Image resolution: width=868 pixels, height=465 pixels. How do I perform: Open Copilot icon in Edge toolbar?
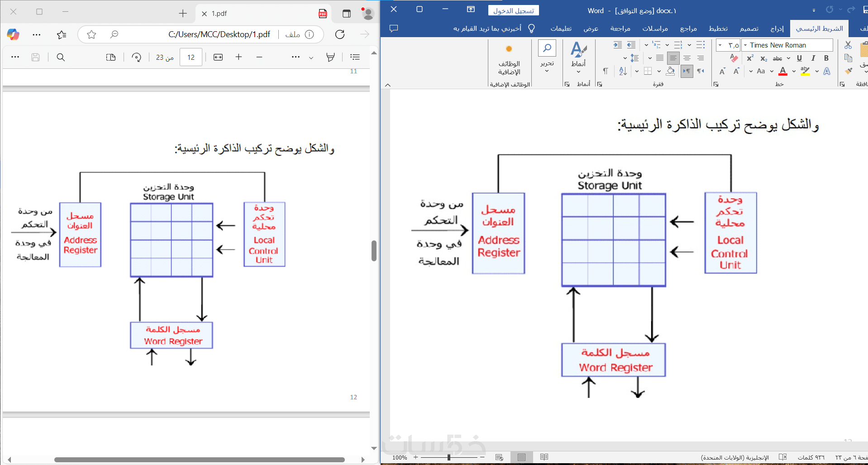pos(13,34)
